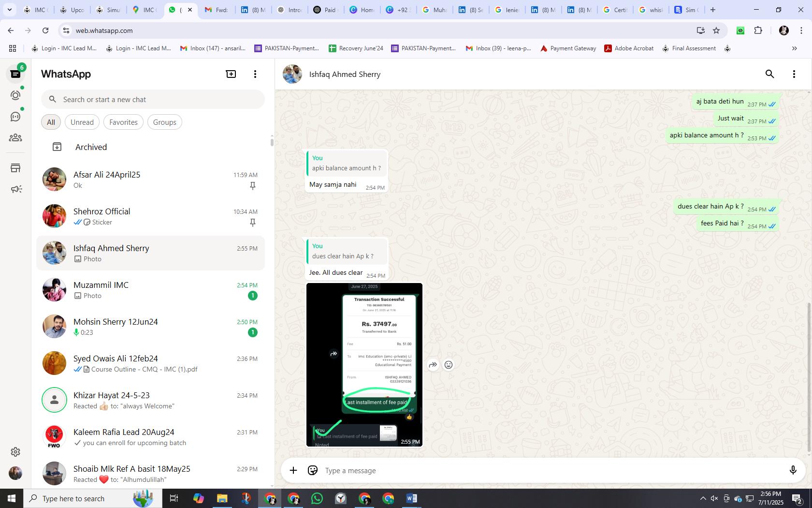Open Mohsin Sherry 12Jun24 chat
Image resolution: width=812 pixels, height=508 pixels.
[x=151, y=327]
